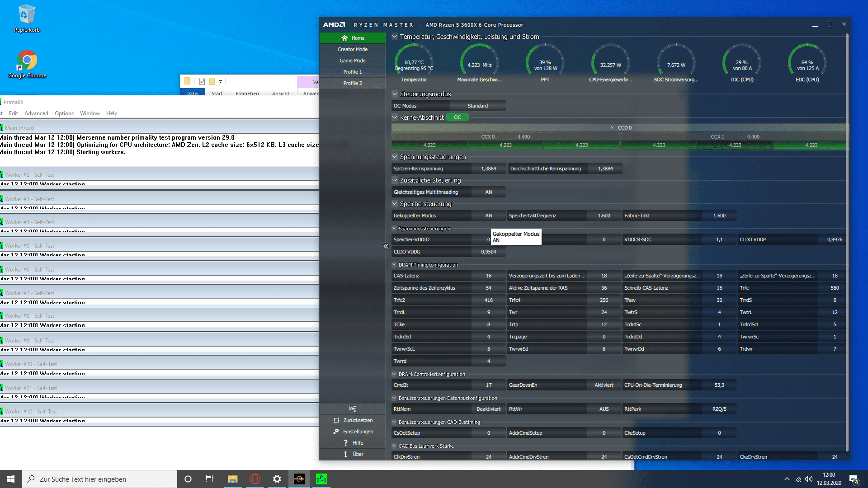Select Standard in OC-Modus row

tap(477, 106)
